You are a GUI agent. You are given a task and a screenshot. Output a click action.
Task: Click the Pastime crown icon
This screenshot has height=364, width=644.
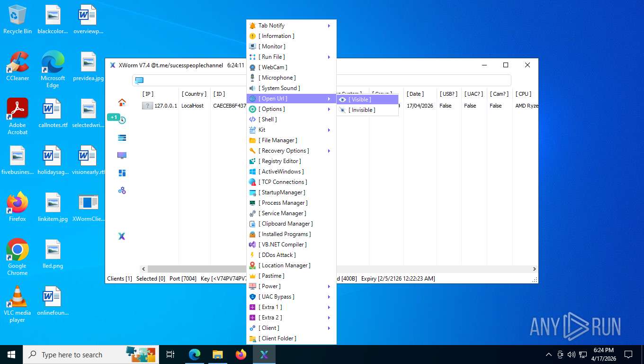252,276
